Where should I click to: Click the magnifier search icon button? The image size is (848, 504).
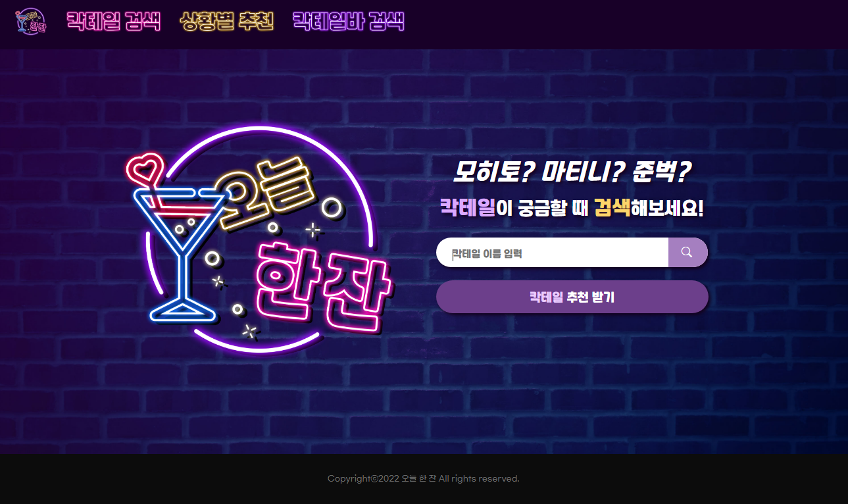coord(687,253)
